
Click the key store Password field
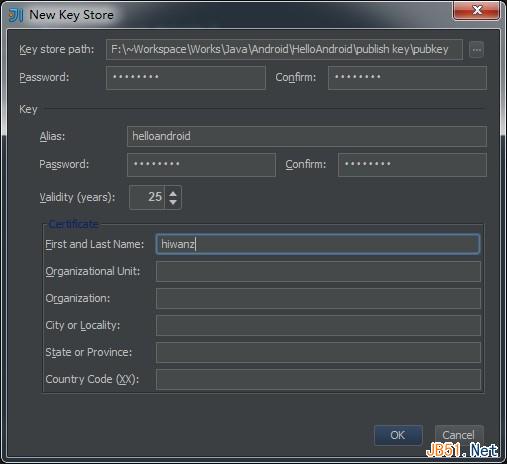pyautogui.click(x=186, y=78)
